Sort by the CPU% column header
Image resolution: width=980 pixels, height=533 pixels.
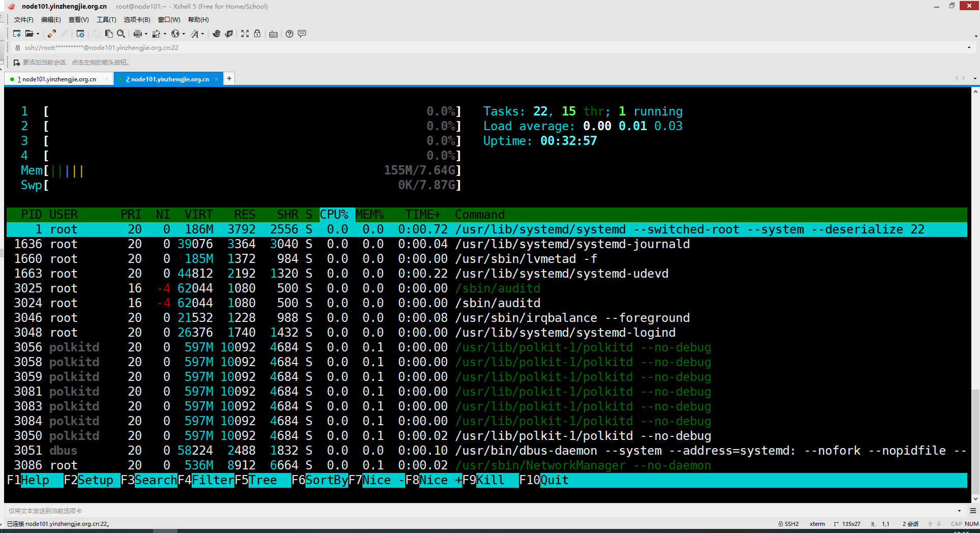(334, 215)
